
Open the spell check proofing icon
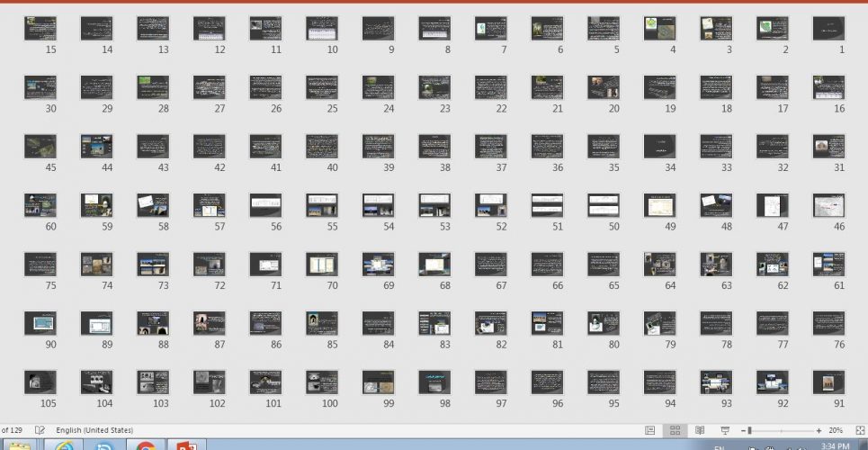40,430
